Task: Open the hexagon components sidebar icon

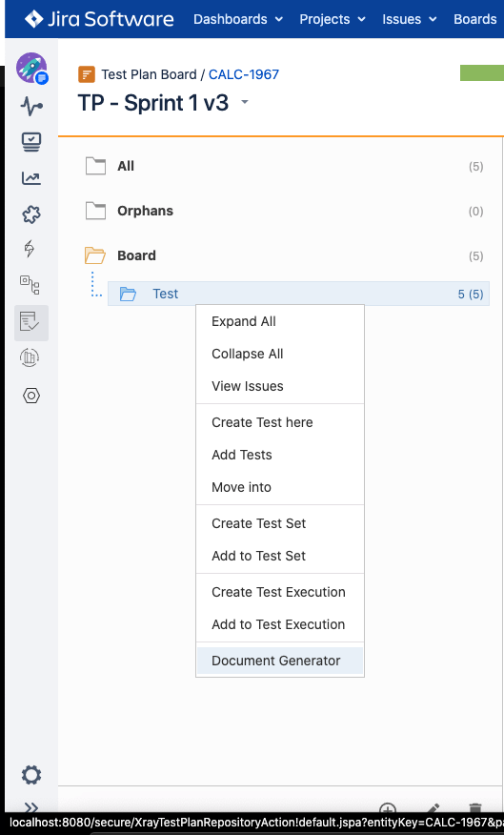Action: [31, 396]
